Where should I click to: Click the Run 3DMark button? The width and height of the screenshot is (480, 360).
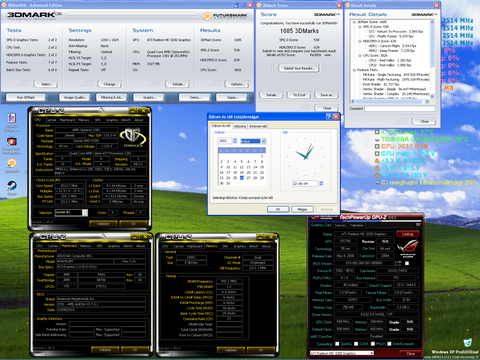(26, 97)
